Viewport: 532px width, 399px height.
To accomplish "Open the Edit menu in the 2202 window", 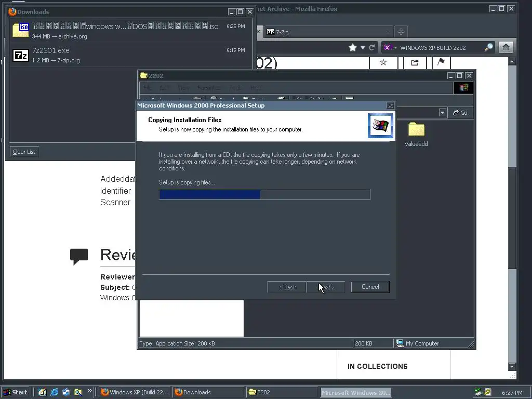I will (x=165, y=88).
